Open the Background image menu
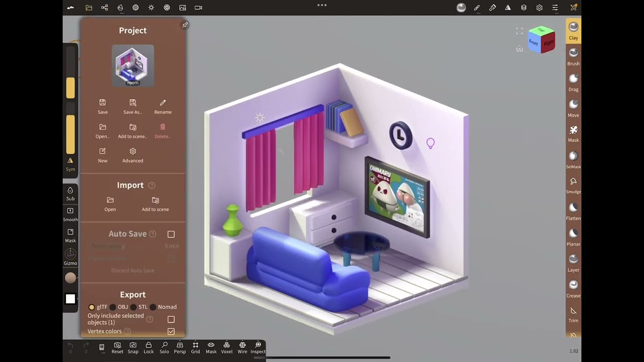 point(183,8)
